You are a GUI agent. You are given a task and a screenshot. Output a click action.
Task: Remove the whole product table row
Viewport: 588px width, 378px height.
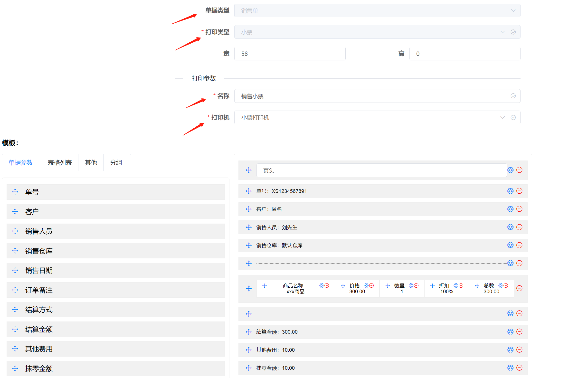pyautogui.click(x=519, y=288)
